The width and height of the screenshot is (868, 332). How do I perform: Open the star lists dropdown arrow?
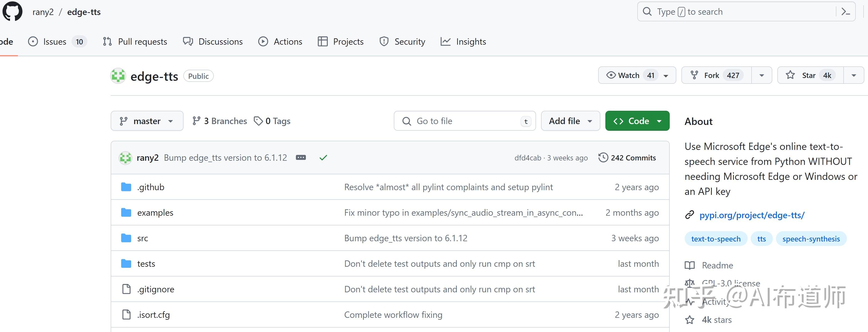click(854, 75)
